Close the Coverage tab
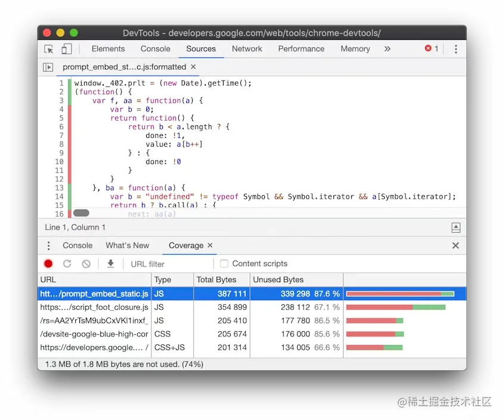The image size is (504, 420). [210, 245]
